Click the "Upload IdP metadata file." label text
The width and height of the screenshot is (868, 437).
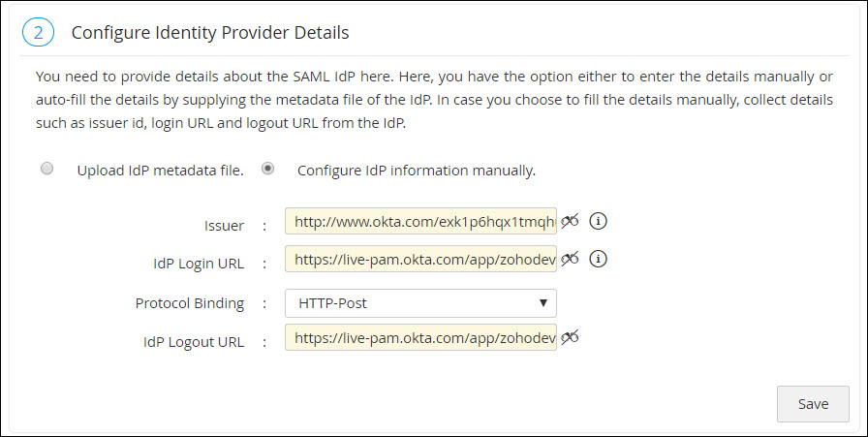(160, 172)
